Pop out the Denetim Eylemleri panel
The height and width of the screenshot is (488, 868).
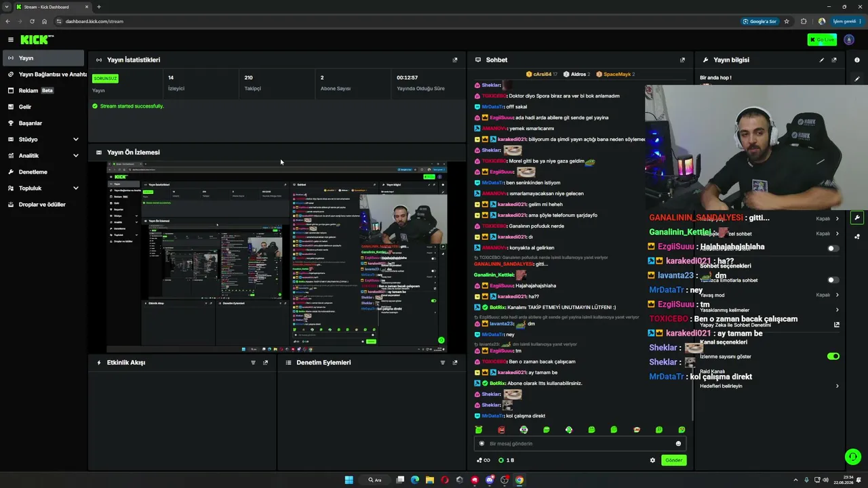[x=455, y=363]
